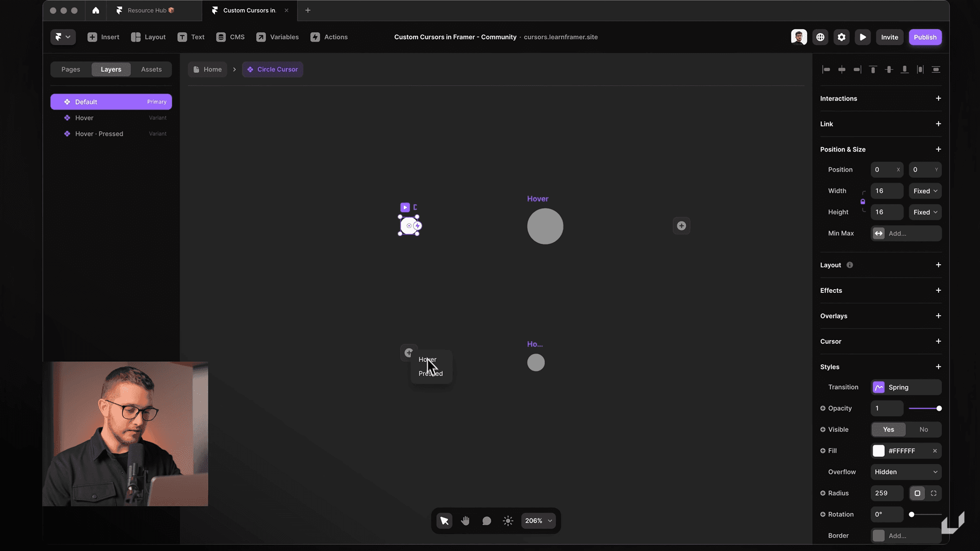Click Publish button in top right
The height and width of the screenshot is (551, 980).
[924, 37]
